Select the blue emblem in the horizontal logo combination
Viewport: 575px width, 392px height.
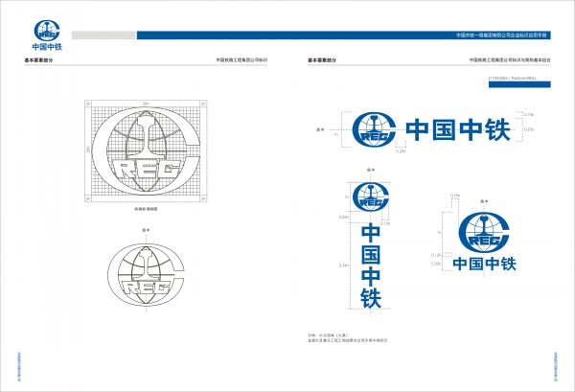pyautogui.click(x=376, y=128)
